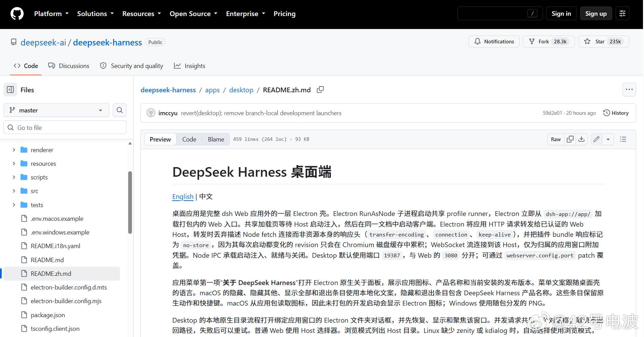Screen dimensions: 644x337
Task: Click the slash search shortcut box
Action: [x=532, y=14]
